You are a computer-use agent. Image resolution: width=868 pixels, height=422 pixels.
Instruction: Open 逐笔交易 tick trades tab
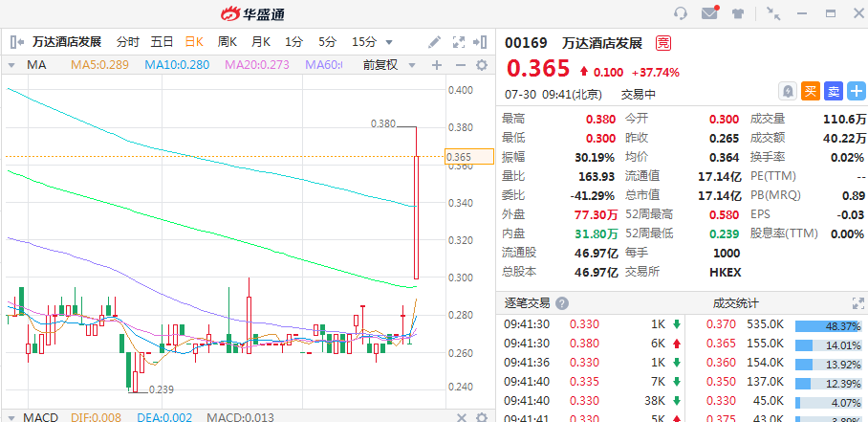pos(527,303)
